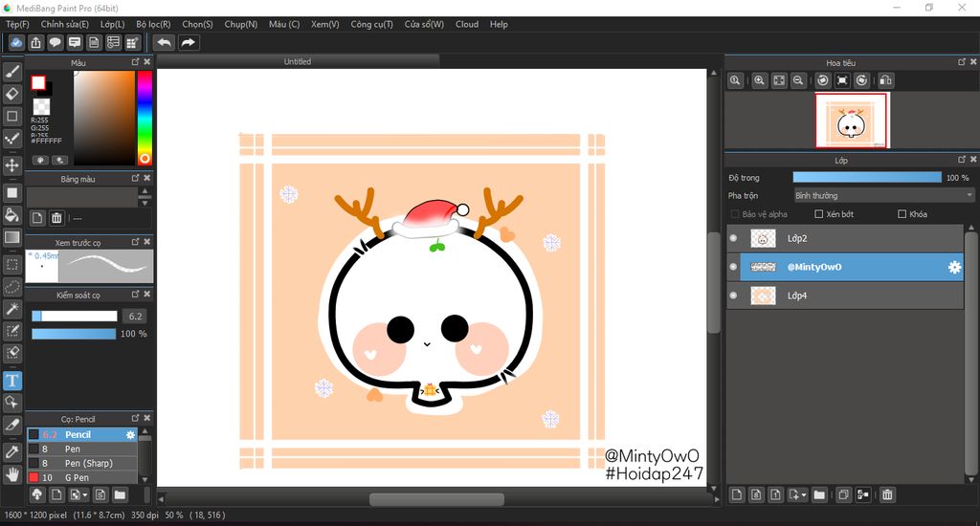Adjust the Độ trong opacity slider
This screenshot has height=526, width=980.
[x=867, y=178]
